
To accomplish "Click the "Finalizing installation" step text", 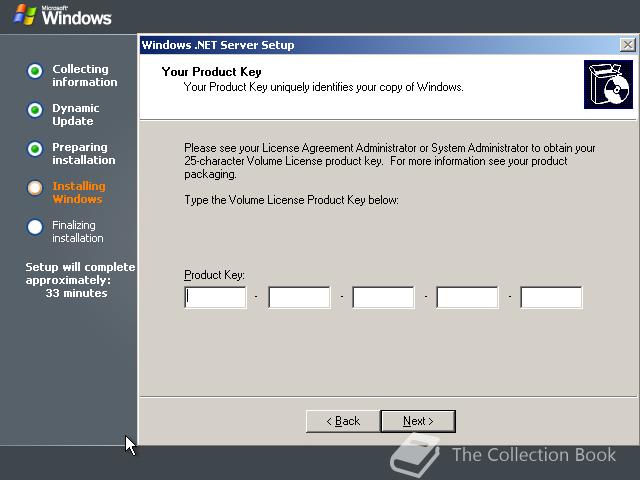I will 78,231.
